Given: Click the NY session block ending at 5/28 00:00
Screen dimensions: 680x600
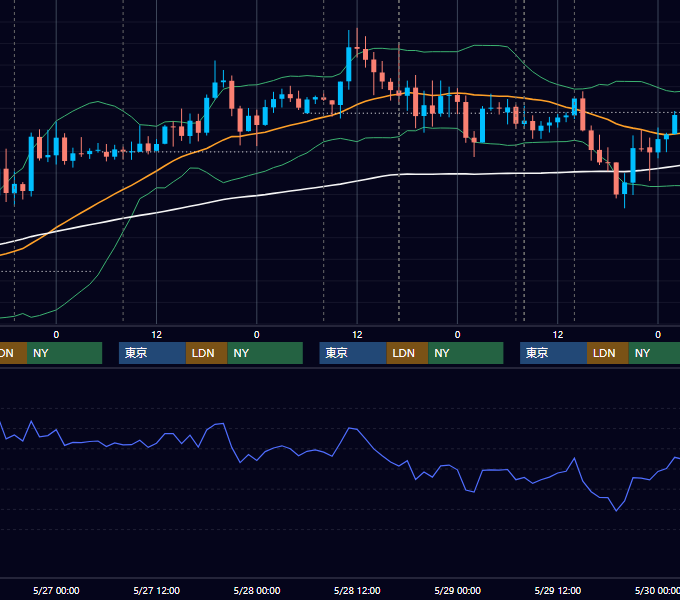Looking at the screenshot, I should 265,353.
